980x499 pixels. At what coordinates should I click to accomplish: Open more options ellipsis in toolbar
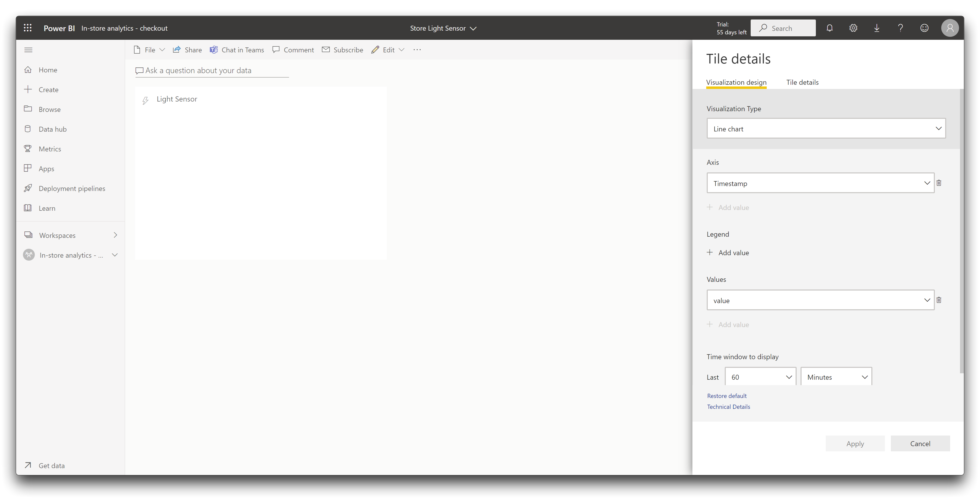417,50
